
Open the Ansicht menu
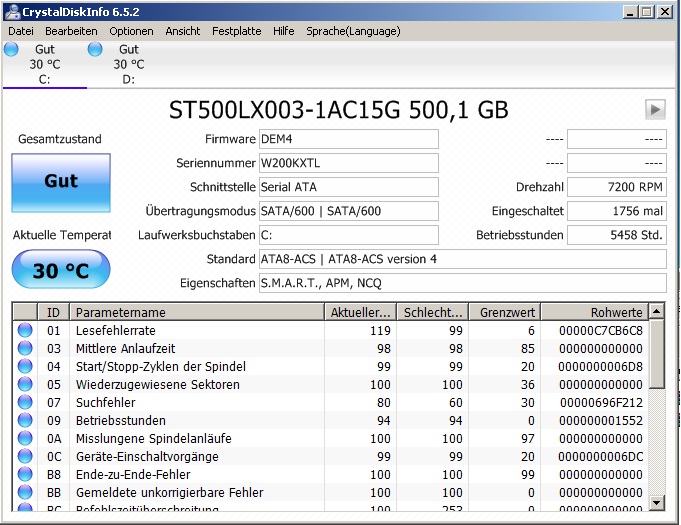tap(183, 31)
